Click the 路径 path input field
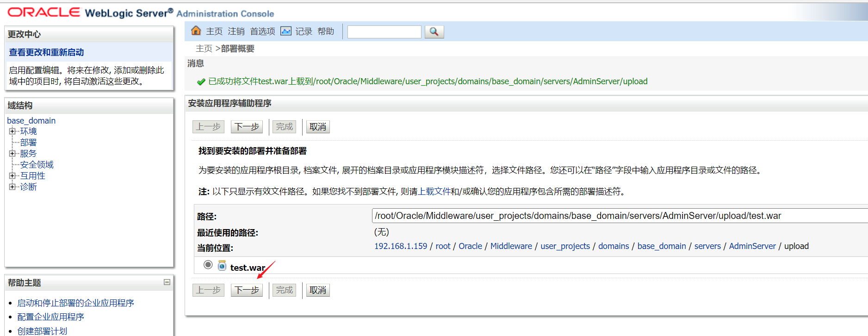This screenshot has height=336, width=868. [x=620, y=216]
